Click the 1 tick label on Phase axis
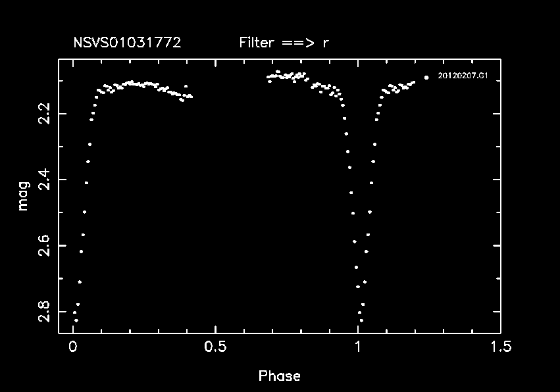The width and height of the screenshot is (560, 392). (x=358, y=347)
